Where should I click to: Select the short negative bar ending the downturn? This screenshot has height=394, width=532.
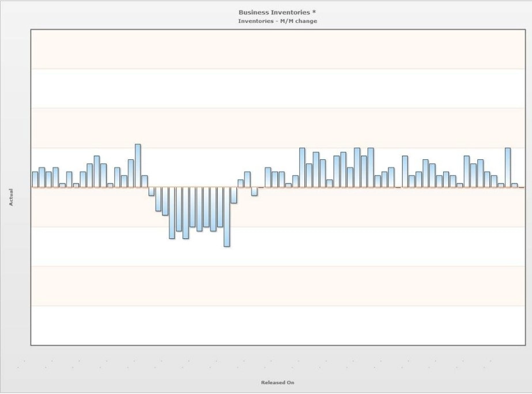pyautogui.click(x=234, y=195)
